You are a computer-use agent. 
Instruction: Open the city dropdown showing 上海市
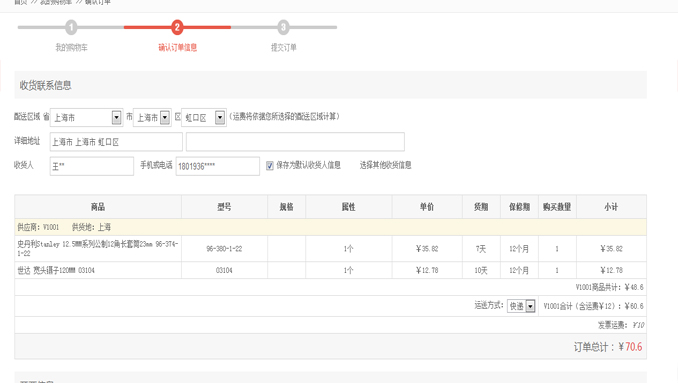point(152,118)
